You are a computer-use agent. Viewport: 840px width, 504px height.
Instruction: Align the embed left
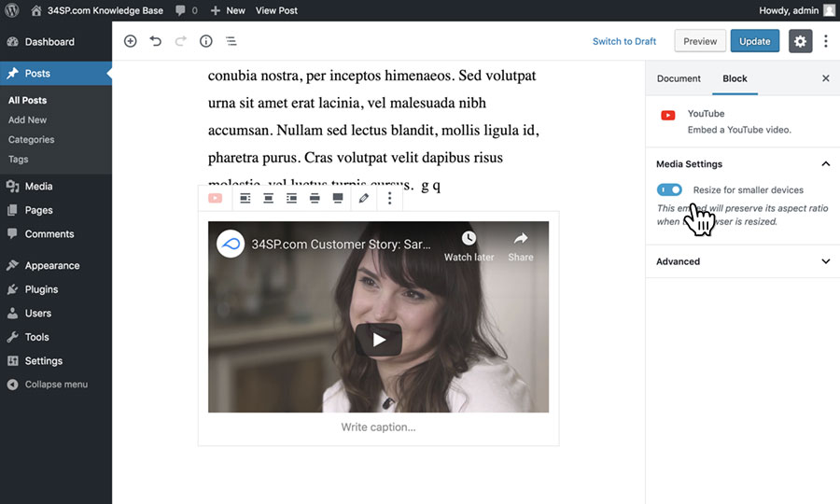245,198
